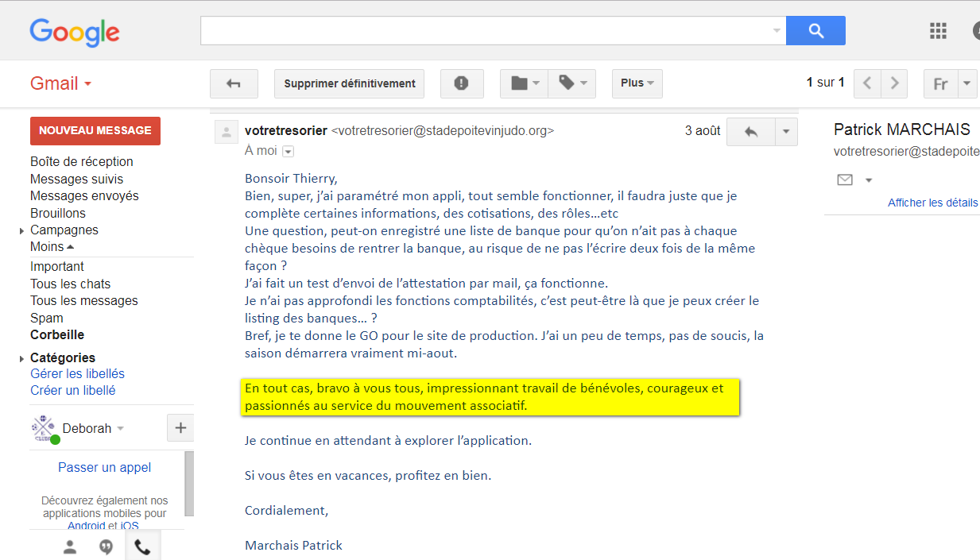Show the next conversation using the right chevron
Viewport: 980px width, 560px height.
[x=895, y=83]
